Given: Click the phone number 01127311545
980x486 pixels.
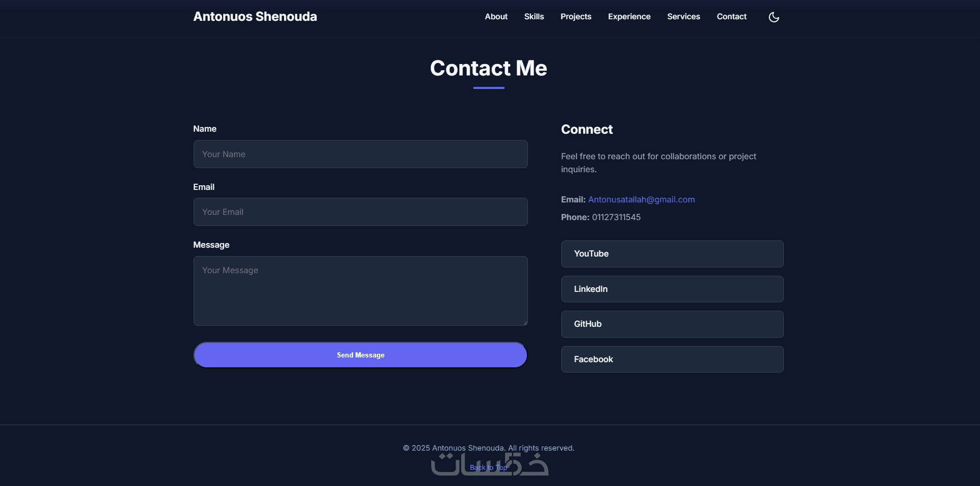Looking at the screenshot, I should pos(616,217).
